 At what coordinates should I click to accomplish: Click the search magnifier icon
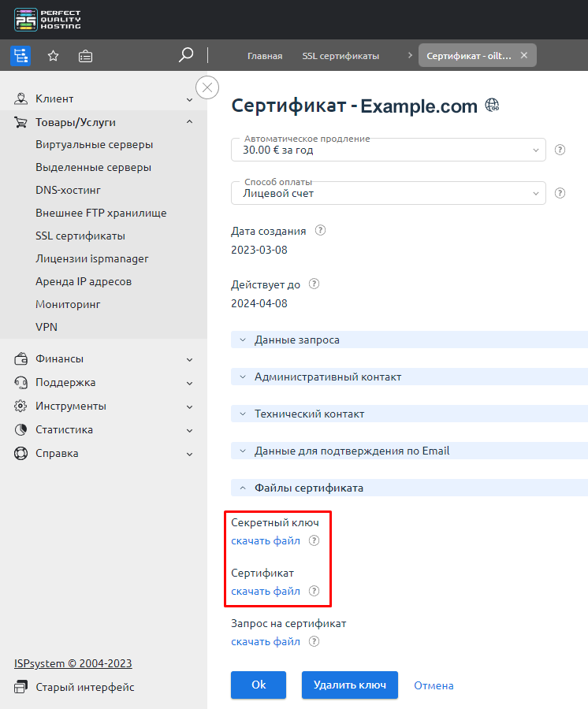(x=186, y=55)
